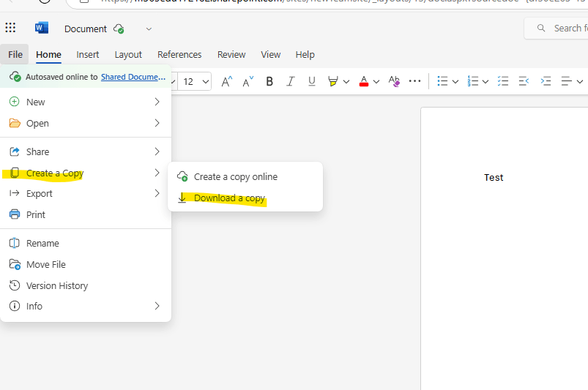This screenshot has height=390, width=588.
Task: Choose Rename from File menu
Action: tap(86, 243)
